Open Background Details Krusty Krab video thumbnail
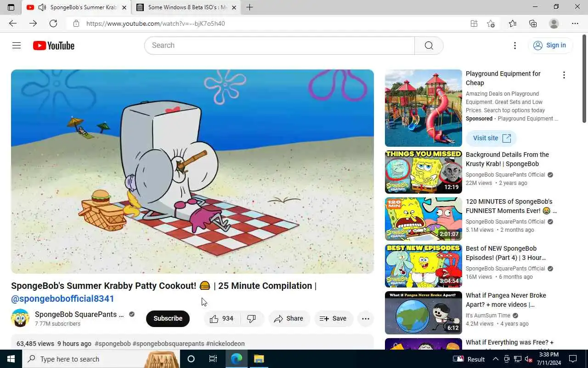The height and width of the screenshot is (368, 588). click(424, 172)
